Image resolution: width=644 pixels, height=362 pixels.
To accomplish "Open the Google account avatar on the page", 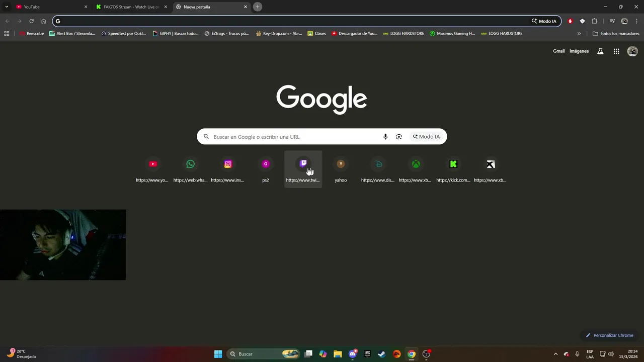I will coord(632,51).
